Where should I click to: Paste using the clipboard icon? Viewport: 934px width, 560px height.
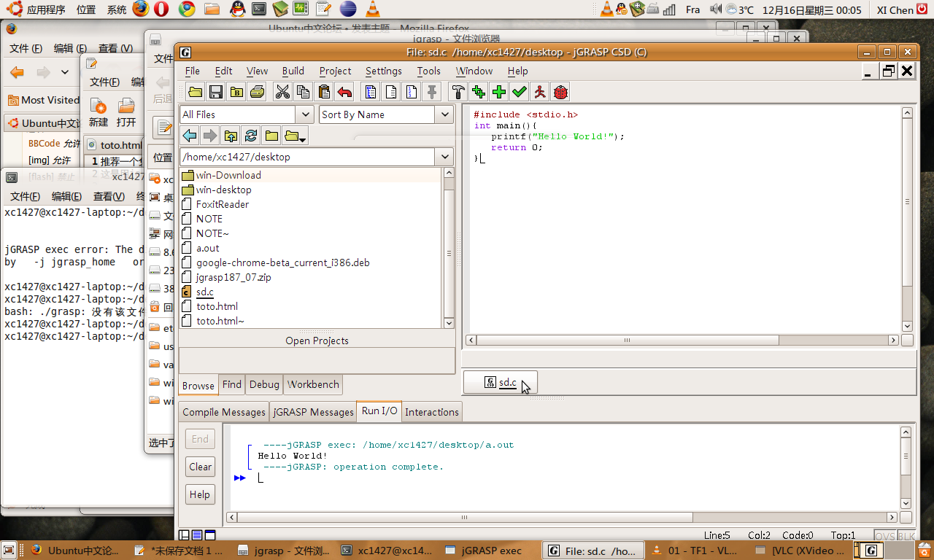pos(324,92)
